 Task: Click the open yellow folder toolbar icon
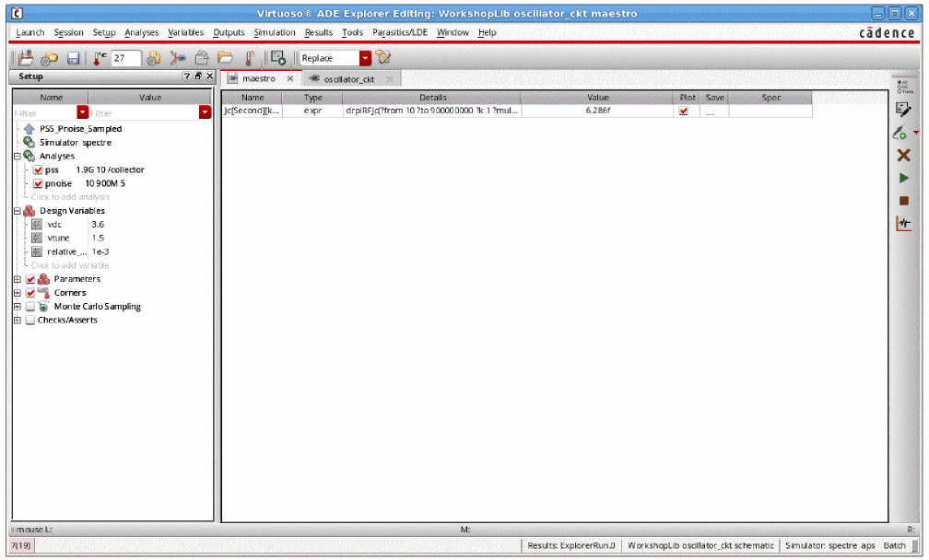pos(225,58)
